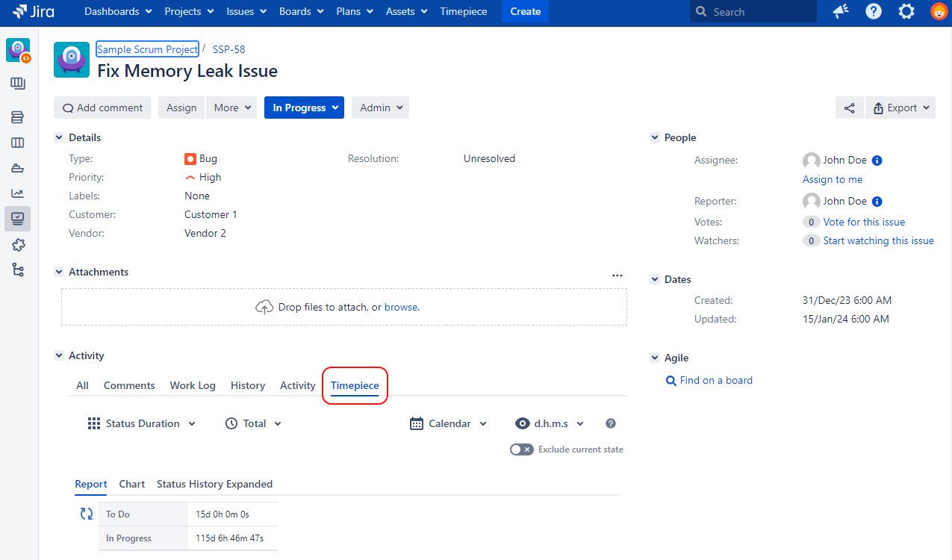Open the Chart tab
Image resolution: width=952 pixels, height=560 pixels.
[x=131, y=484]
